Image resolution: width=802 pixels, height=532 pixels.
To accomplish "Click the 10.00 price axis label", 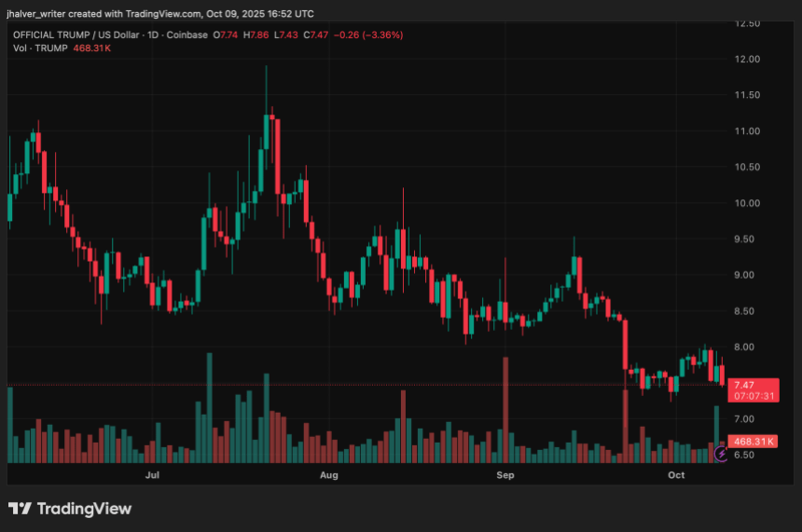I will 748,203.
